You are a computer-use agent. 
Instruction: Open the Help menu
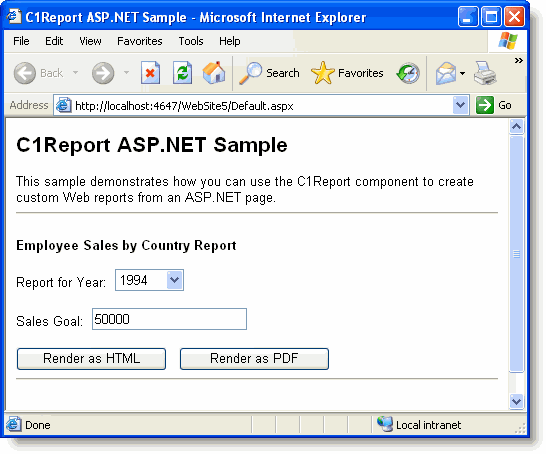(229, 41)
